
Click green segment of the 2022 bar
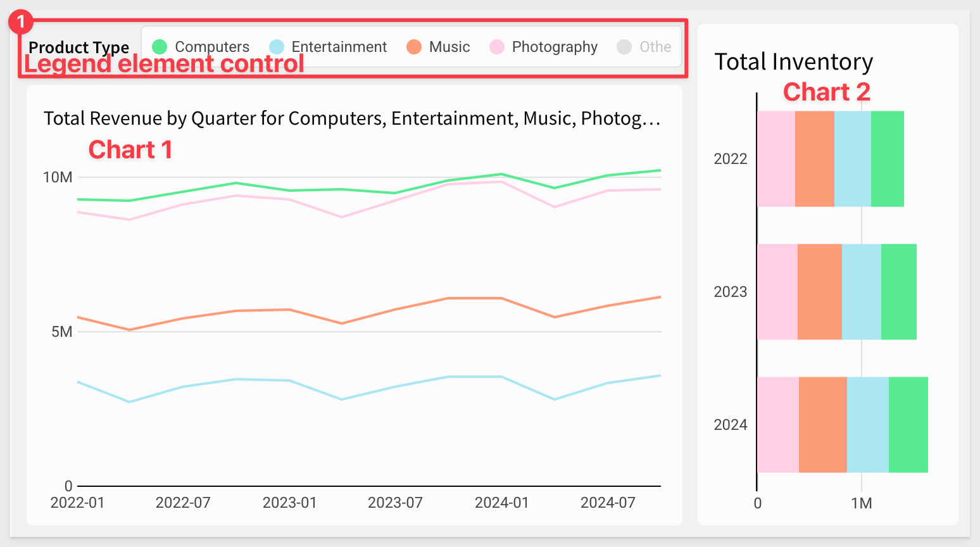click(x=887, y=159)
